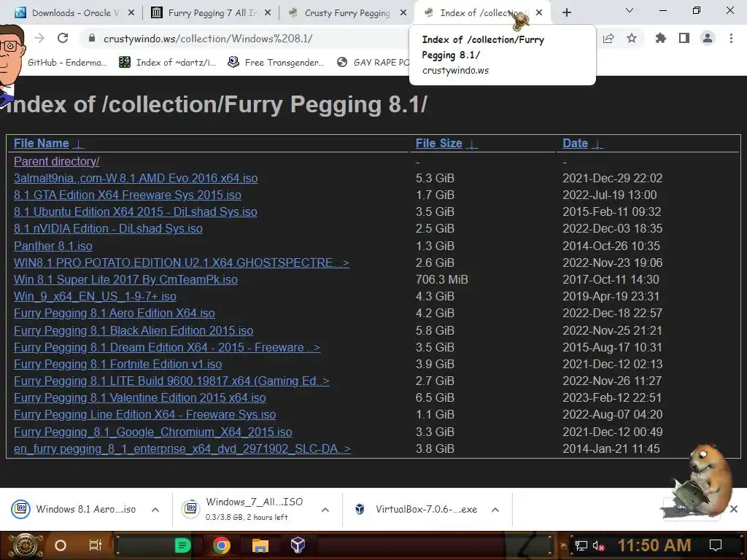Open the Windows Start button
This screenshot has height=560, width=747.
coord(26,545)
